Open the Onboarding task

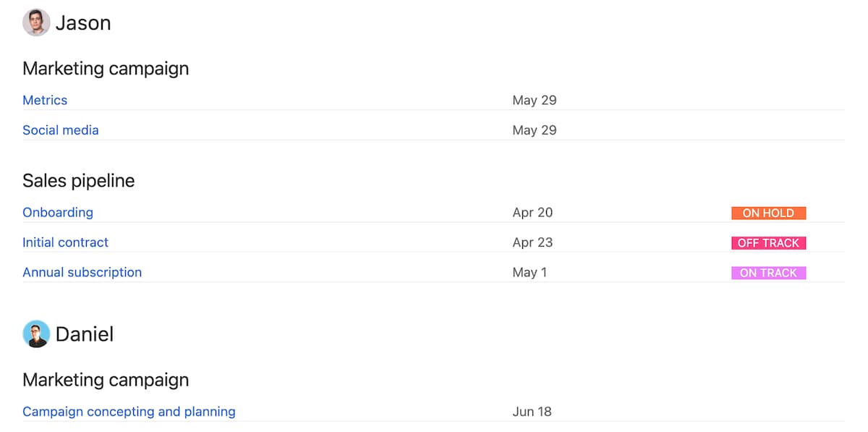pos(58,212)
